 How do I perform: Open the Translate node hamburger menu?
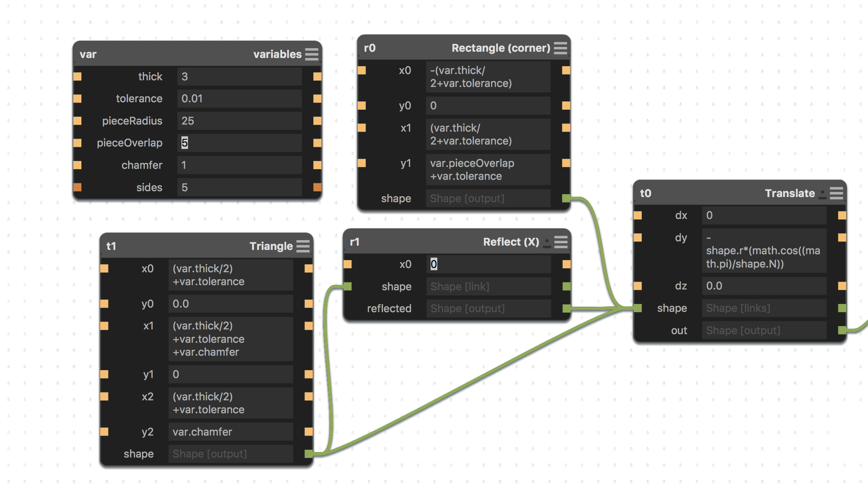coord(836,193)
